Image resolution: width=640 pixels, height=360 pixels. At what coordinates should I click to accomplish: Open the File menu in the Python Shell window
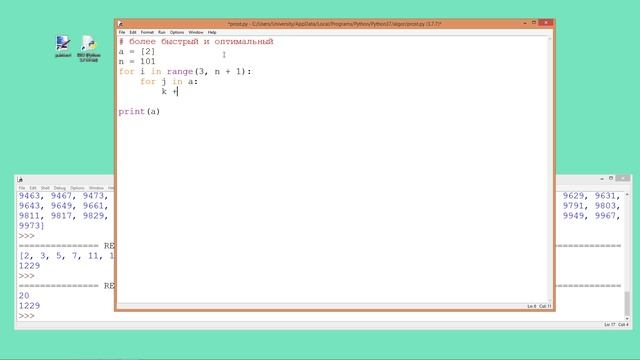point(22,188)
